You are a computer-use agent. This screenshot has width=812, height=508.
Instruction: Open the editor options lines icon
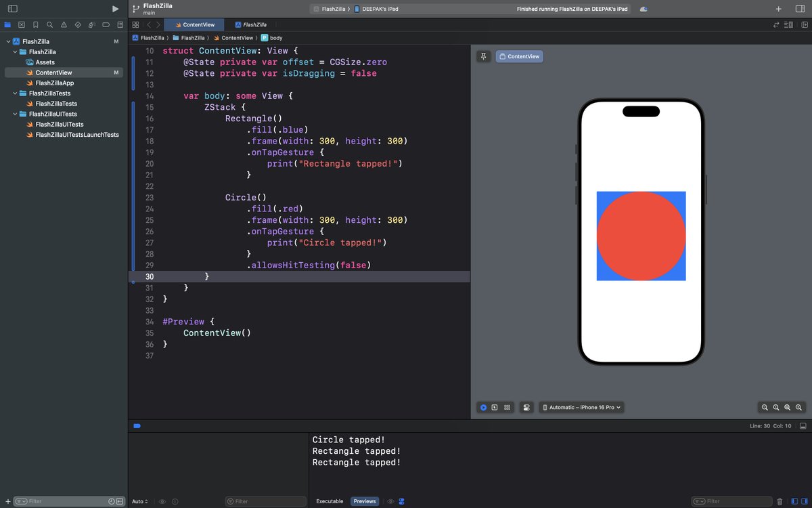[x=789, y=24]
